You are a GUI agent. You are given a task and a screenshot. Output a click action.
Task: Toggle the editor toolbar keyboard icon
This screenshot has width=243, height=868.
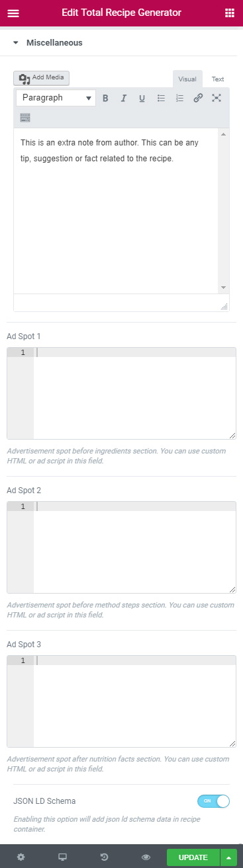(25, 118)
